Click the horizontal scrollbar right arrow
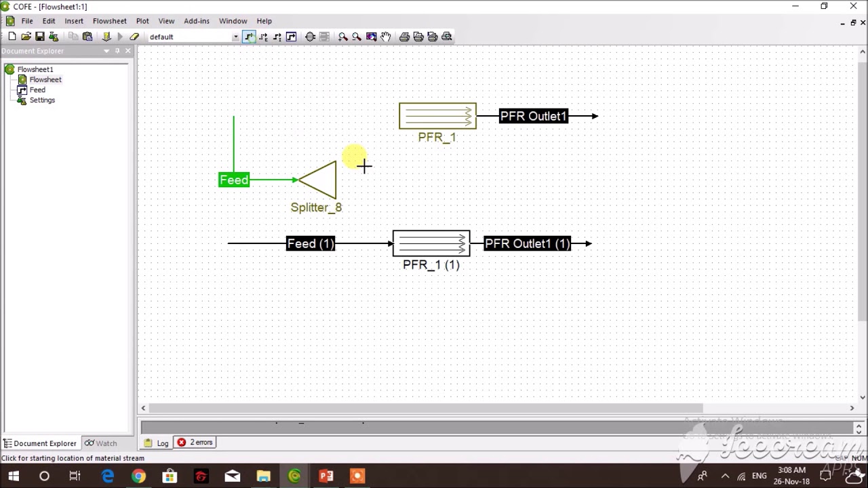The image size is (868, 488). pos(852,408)
